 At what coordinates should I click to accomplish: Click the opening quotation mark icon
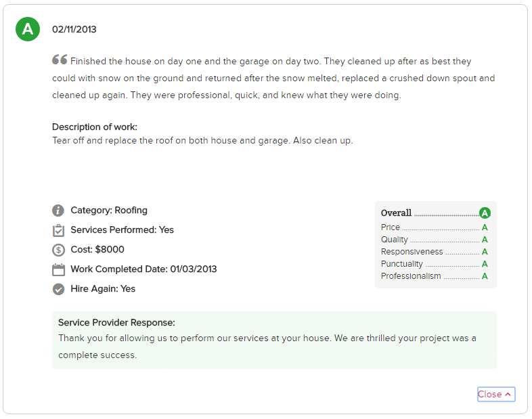tap(60, 60)
